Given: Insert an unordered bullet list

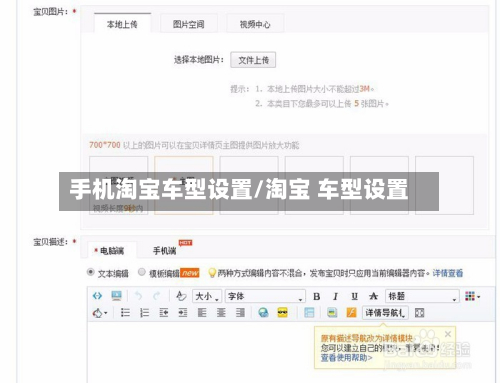Looking at the screenshot, I should pos(125,313).
